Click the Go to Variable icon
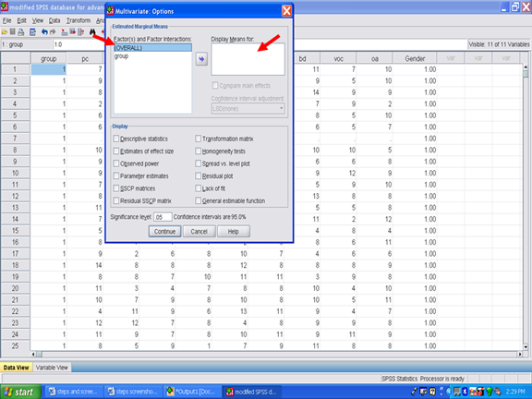The image size is (532, 399). pyautogui.click(x=73, y=32)
